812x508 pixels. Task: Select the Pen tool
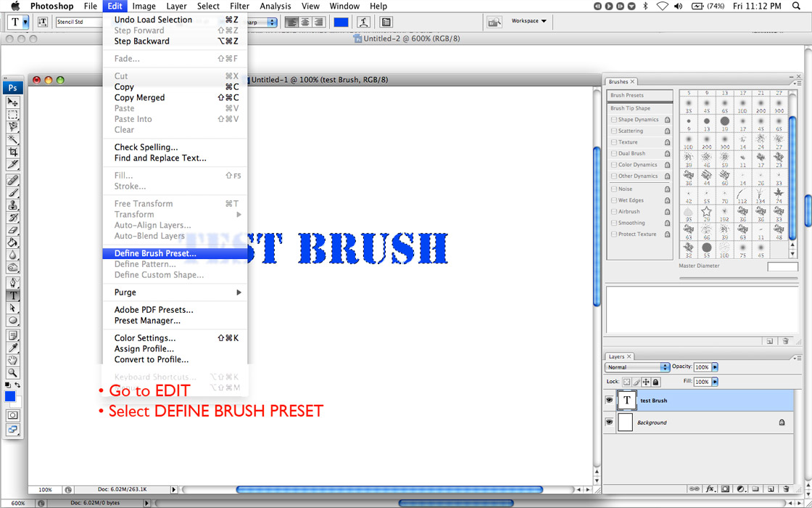pyautogui.click(x=13, y=283)
